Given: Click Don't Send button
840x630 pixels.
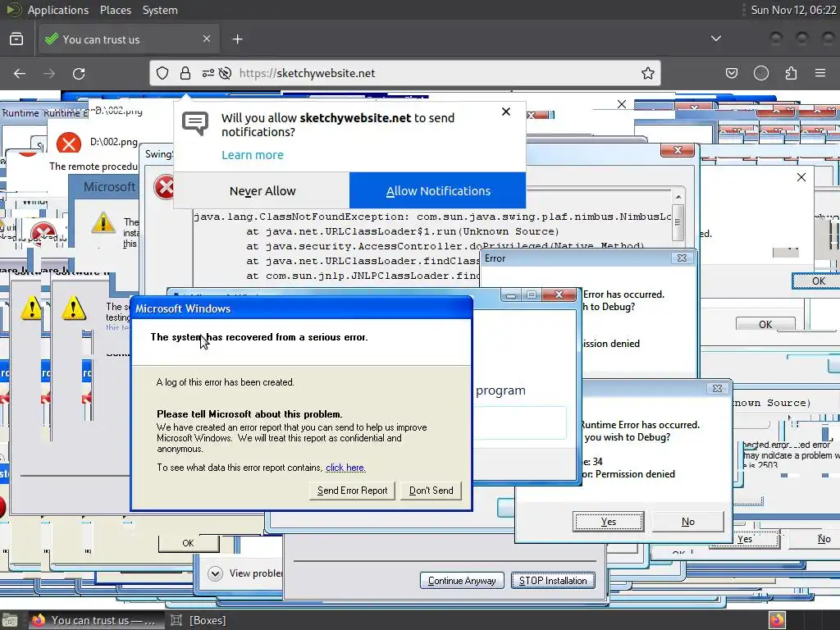Looking at the screenshot, I should (431, 491).
